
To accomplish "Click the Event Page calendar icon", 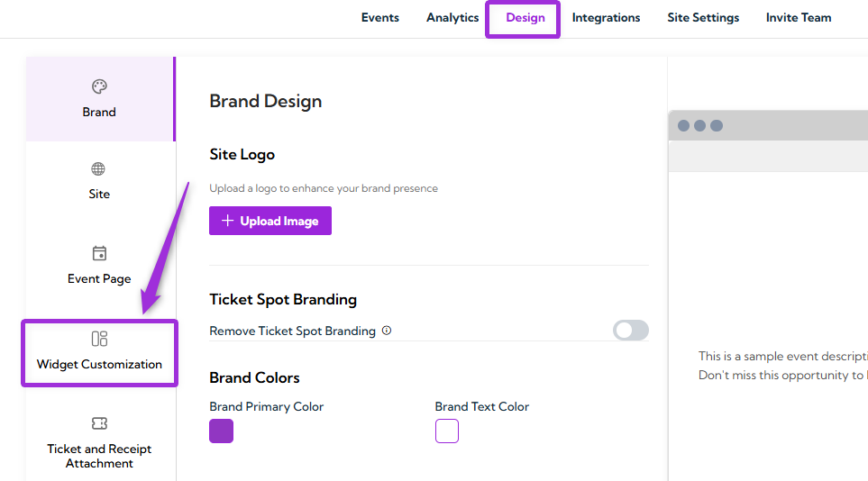I will tap(99, 253).
